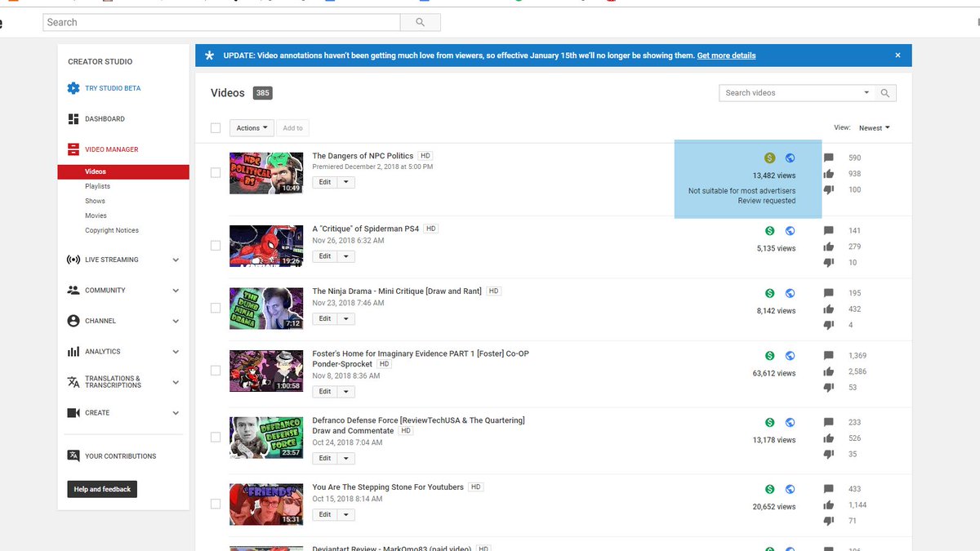Click the Add to button
The image size is (980, 551).
[x=293, y=128]
